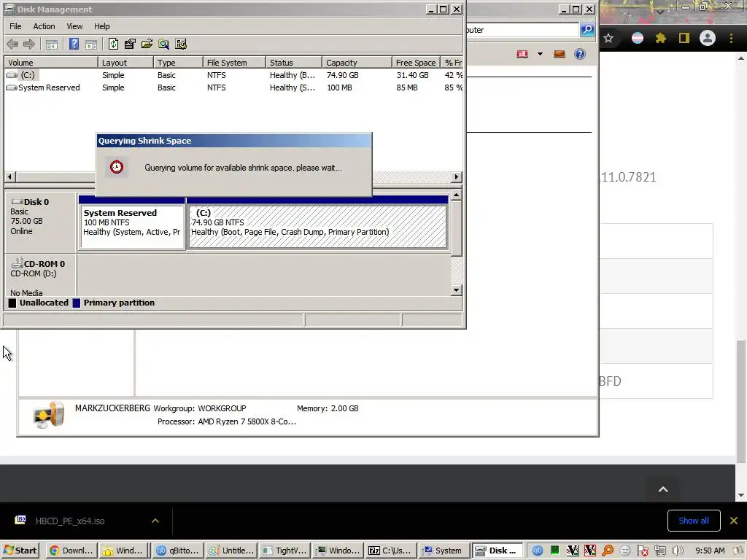Viewport: 747px width, 560px height.
Task: Open Chrome profile avatar icon
Action: pos(708,38)
